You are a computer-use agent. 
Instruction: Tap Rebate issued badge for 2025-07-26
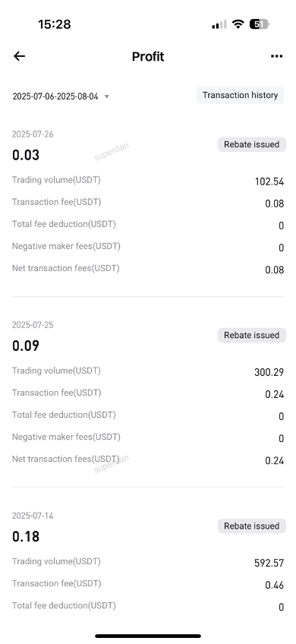[252, 144]
